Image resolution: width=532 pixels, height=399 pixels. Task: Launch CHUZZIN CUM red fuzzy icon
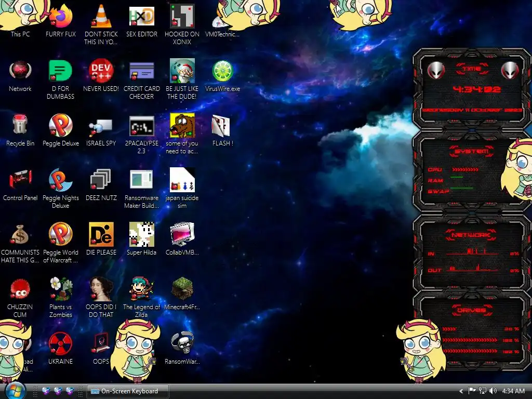pos(20,289)
